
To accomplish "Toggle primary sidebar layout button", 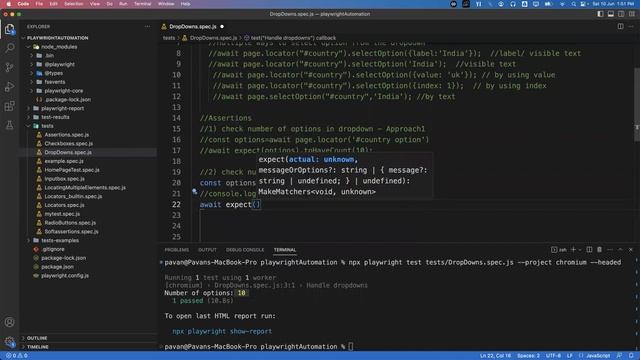I will pyautogui.click(x=600, y=14).
